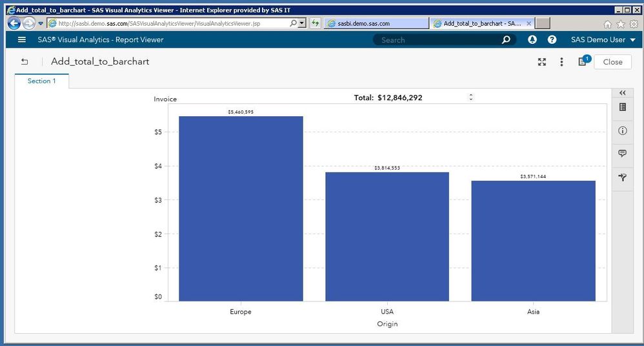Click the Asia category label
The width and height of the screenshot is (644, 346).
click(x=533, y=312)
